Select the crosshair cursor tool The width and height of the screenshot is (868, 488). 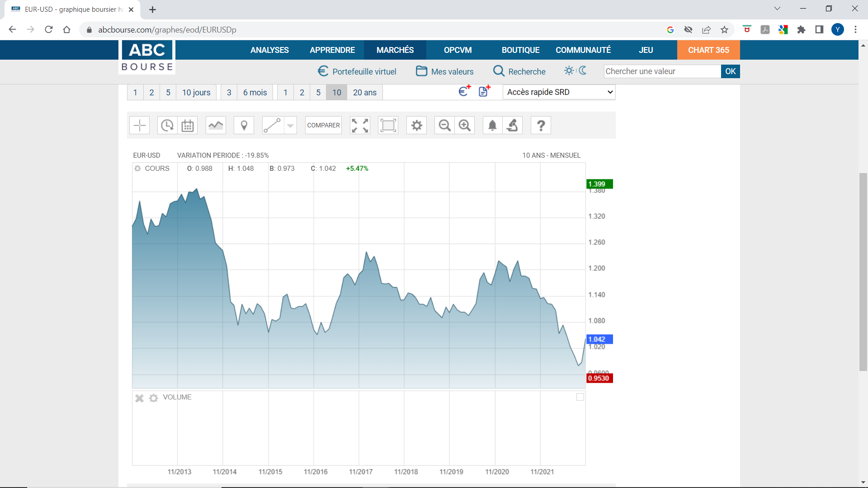tap(139, 125)
